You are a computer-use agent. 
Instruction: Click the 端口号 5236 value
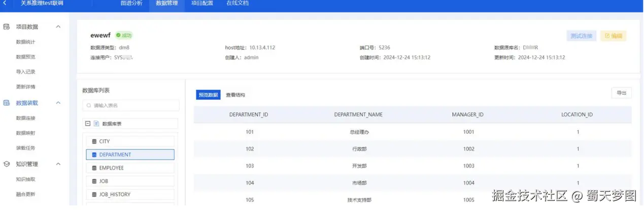[x=384, y=47]
